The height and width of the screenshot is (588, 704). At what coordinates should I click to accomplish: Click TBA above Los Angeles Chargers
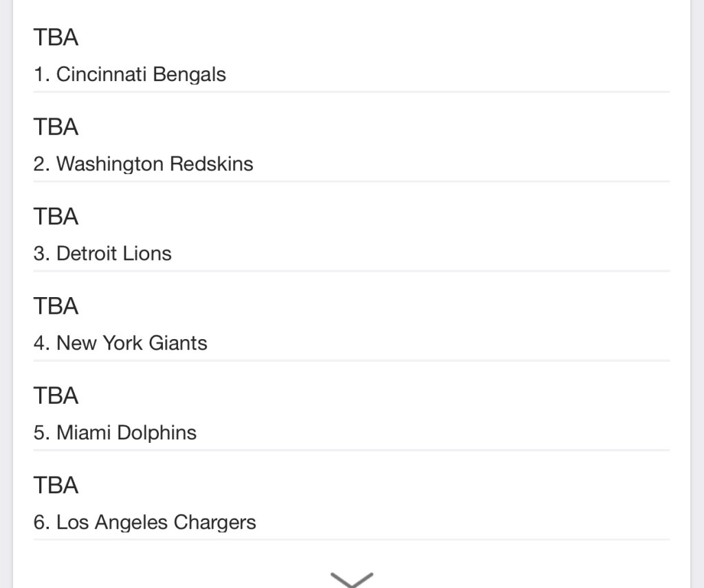point(56,486)
